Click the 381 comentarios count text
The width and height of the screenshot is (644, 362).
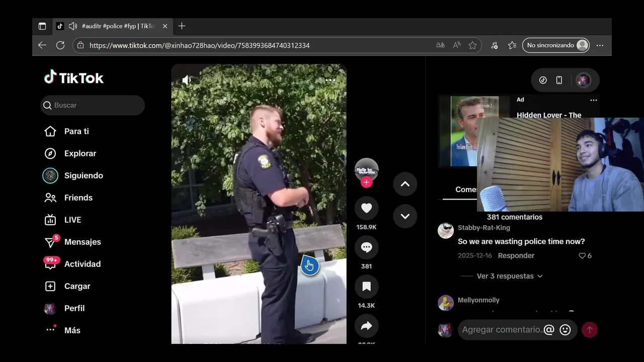(515, 217)
